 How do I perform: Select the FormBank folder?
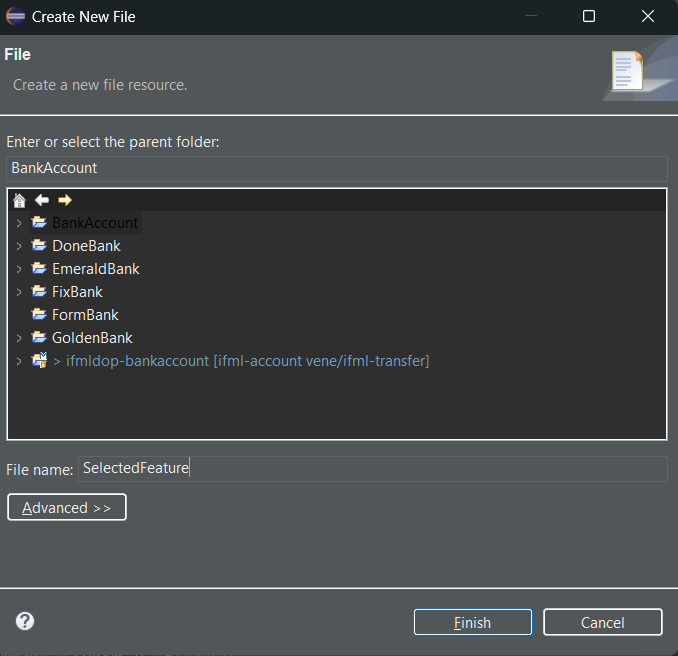(85, 315)
